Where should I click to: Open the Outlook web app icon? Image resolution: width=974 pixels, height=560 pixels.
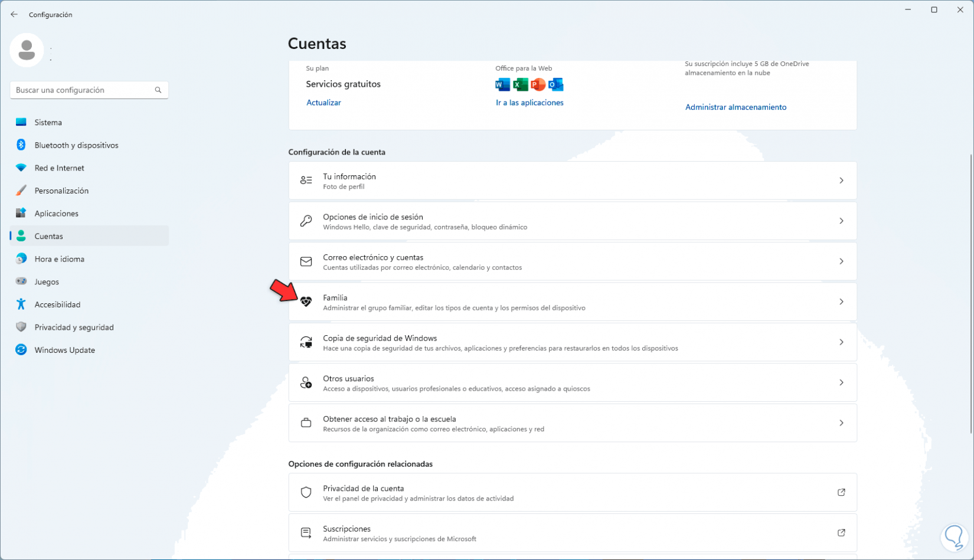[x=555, y=85]
